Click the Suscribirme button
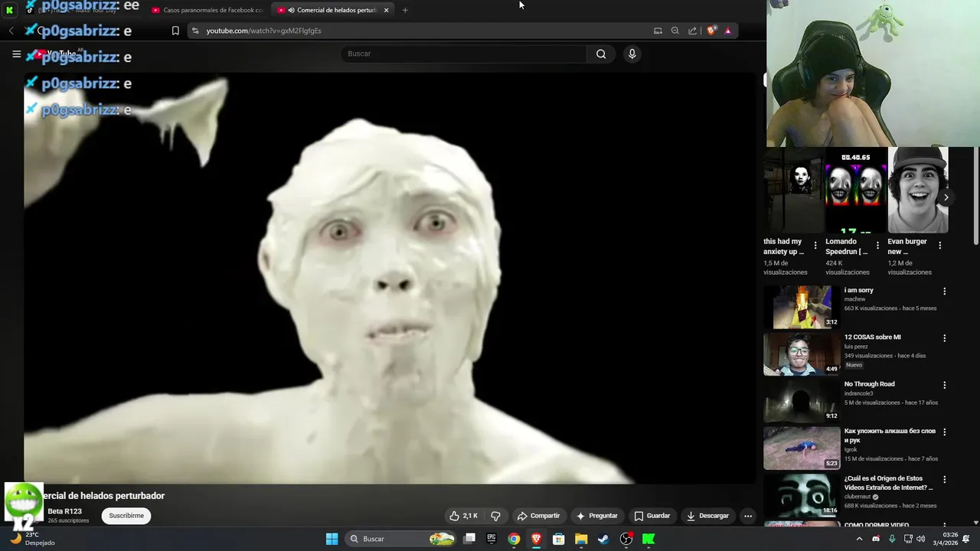This screenshot has height=551, width=980. pyautogui.click(x=126, y=516)
